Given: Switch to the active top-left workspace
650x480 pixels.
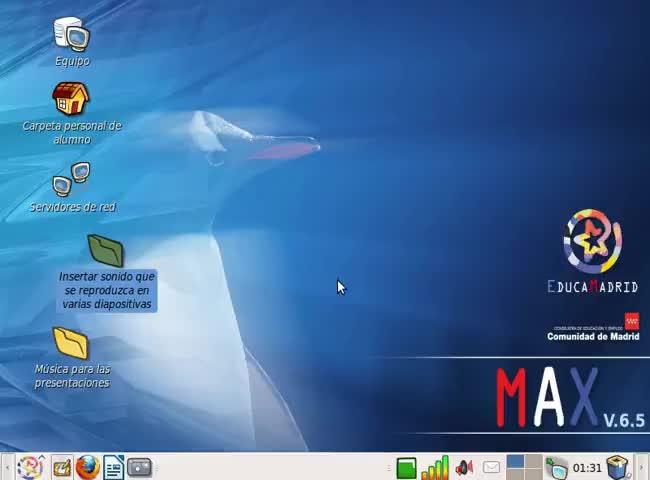Looking at the screenshot, I should [515, 461].
